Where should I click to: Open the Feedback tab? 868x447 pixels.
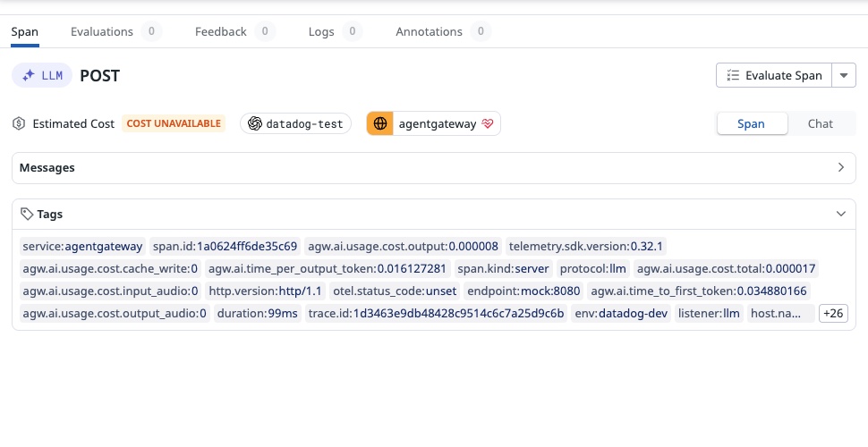tap(235, 31)
